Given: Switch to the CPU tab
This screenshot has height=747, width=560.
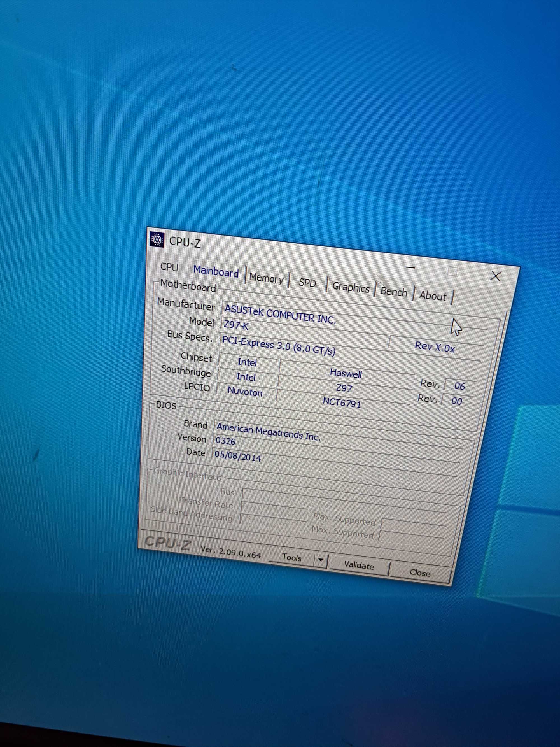Looking at the screenshot, I should point(169,267).
